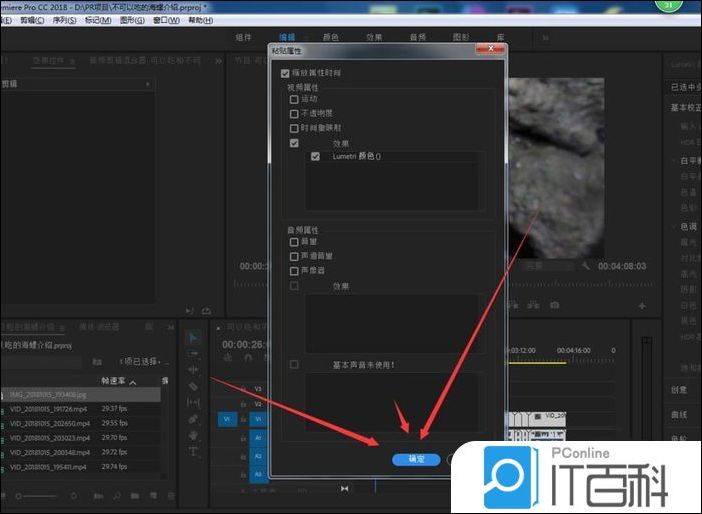702x514 pixels.
Task: Close the 粘贴属性 dialog
Action: tap(489, 48)
